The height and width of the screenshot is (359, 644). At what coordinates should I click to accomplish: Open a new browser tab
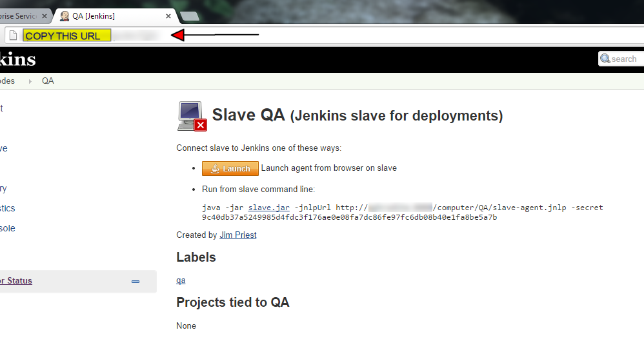click(189, 16)
